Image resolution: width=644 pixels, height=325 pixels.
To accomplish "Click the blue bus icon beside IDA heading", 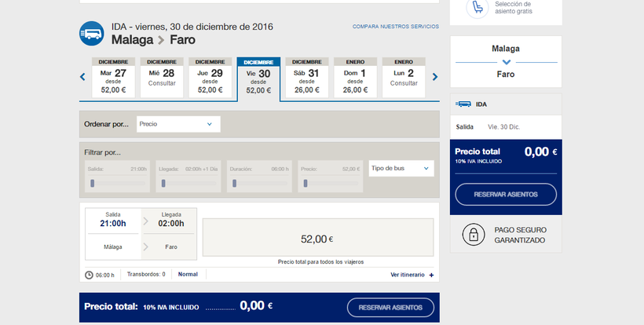I will coord(92,34).
